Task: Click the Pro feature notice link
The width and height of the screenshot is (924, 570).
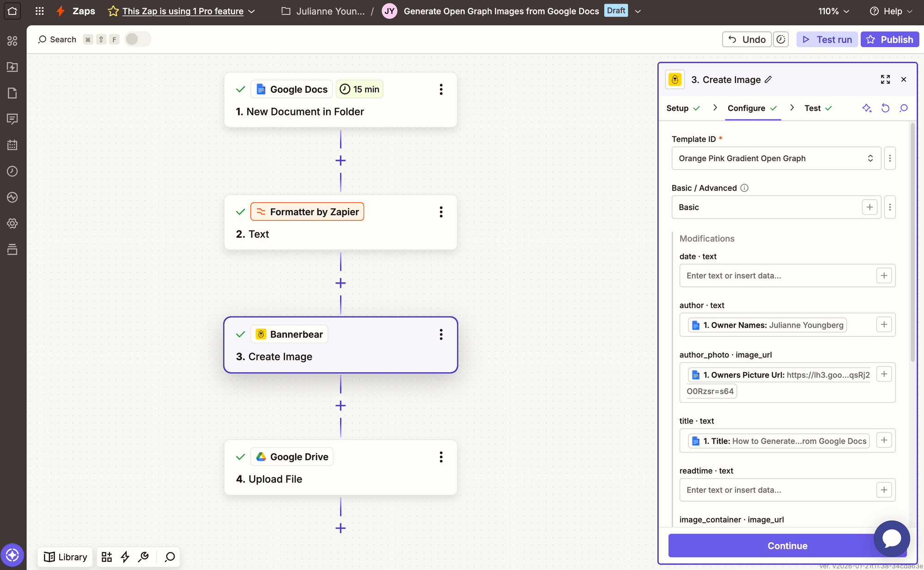Action: 182,11
